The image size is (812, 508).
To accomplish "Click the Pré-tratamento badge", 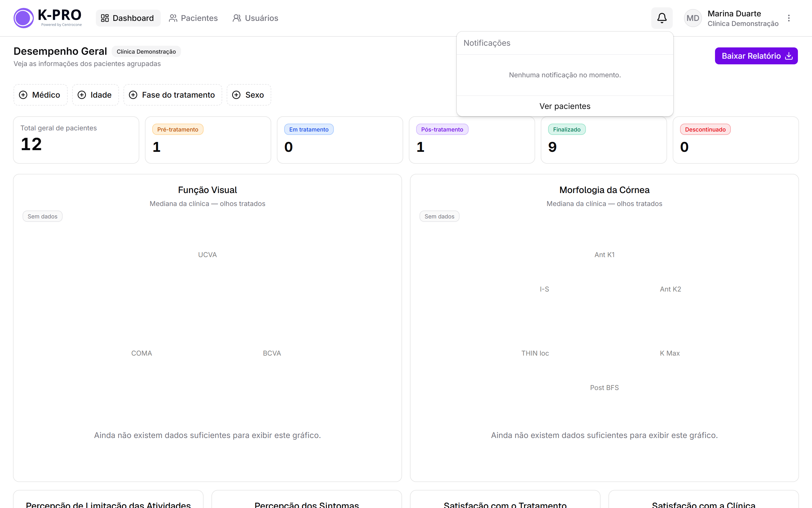I will click(178, 129).
